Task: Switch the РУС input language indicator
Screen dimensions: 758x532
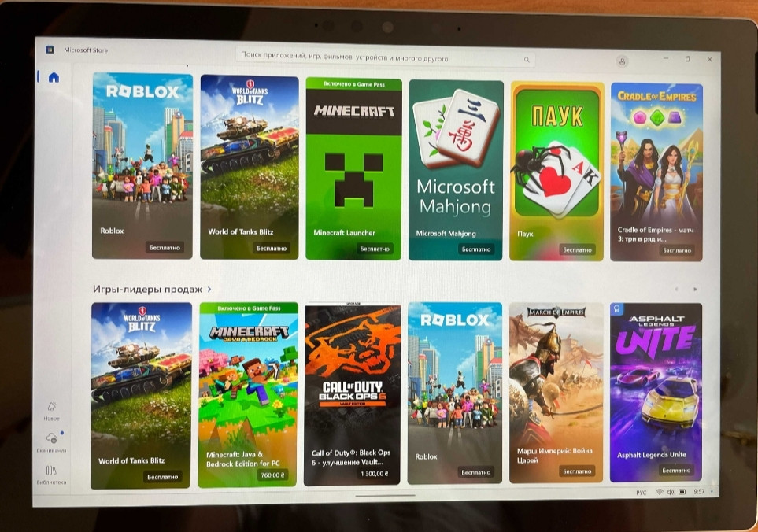Action: (x=641, y=492)
